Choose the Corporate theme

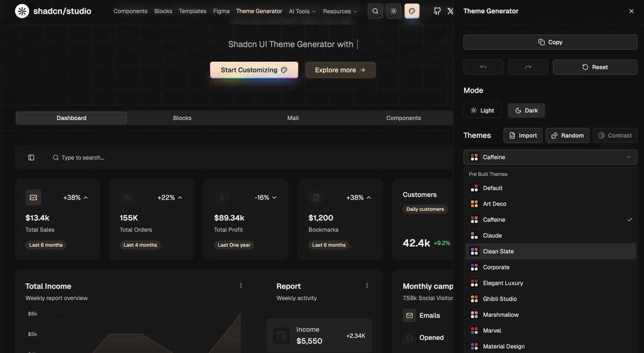tap(551, 267)
